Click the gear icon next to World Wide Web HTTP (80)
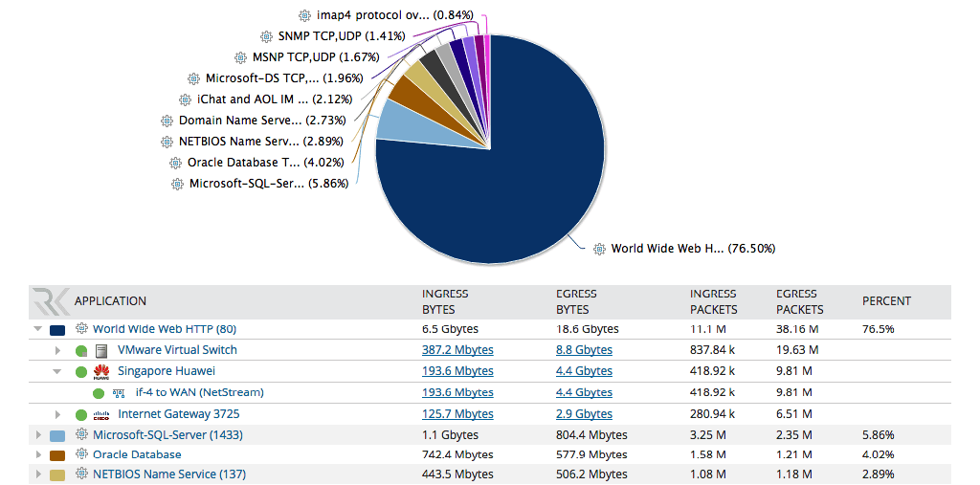This screenshot has height=485, width=980. pyautogui.click(x=81, y=329)
